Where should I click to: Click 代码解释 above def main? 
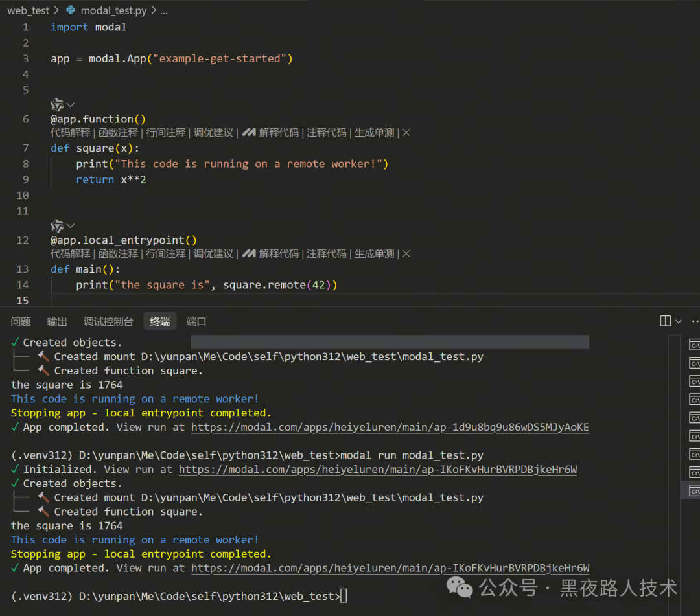click(x=71, y=254)
